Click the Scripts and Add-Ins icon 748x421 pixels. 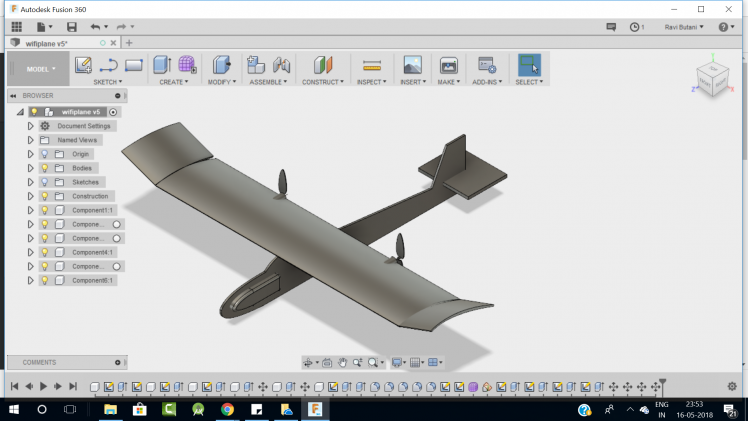[x=487, y=65]
